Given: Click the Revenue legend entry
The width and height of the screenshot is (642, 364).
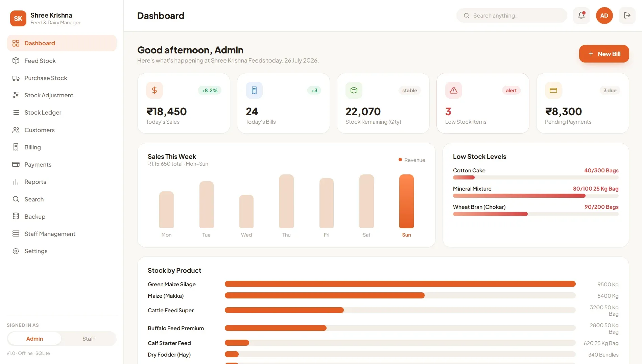Looking at the screenshot, I should coord(412,160).
